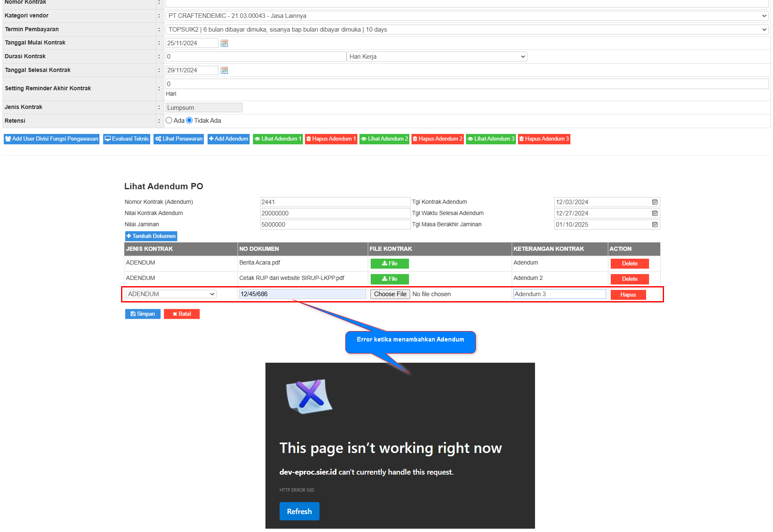Cancel with the Batal button
Image resolution: width=773 pixels, height=532 pixels.
[182, 314]
